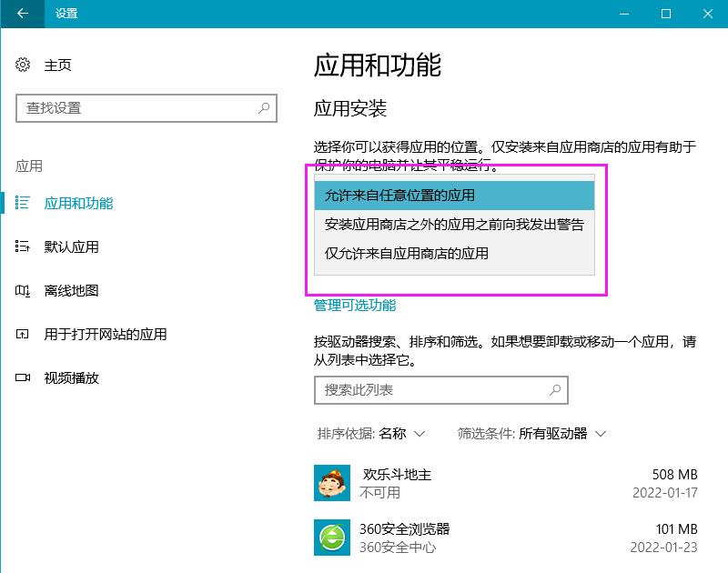The height and width of the screenshot is (573, 728).
Task: Click 不可用 status text
Action: click(x=379, y=492)
